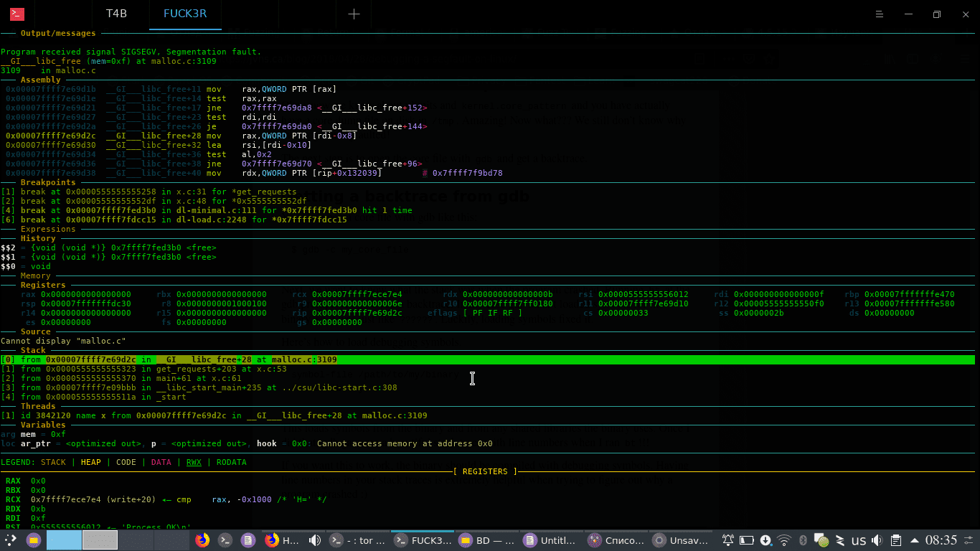980x551 pixels.
Task: Switch to the first virtual desktop
Action: [64, 540]
